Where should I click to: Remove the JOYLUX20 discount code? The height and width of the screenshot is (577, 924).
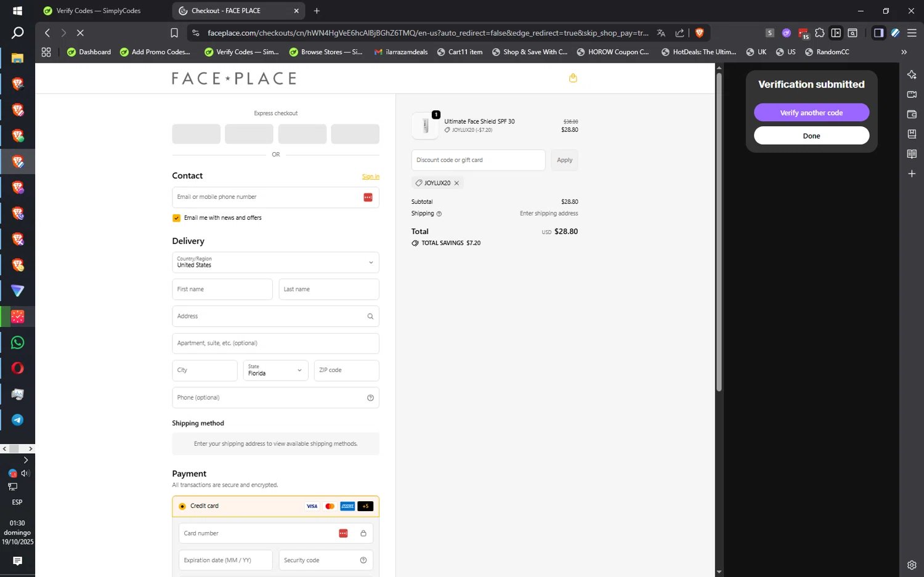click(456, 183)
